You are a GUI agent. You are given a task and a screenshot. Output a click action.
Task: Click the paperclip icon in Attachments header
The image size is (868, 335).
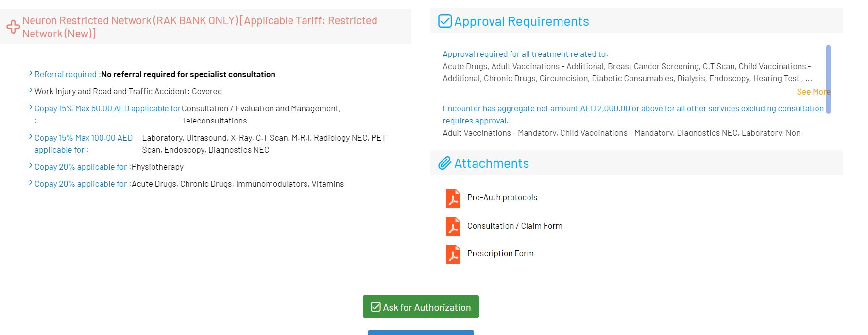444,163
